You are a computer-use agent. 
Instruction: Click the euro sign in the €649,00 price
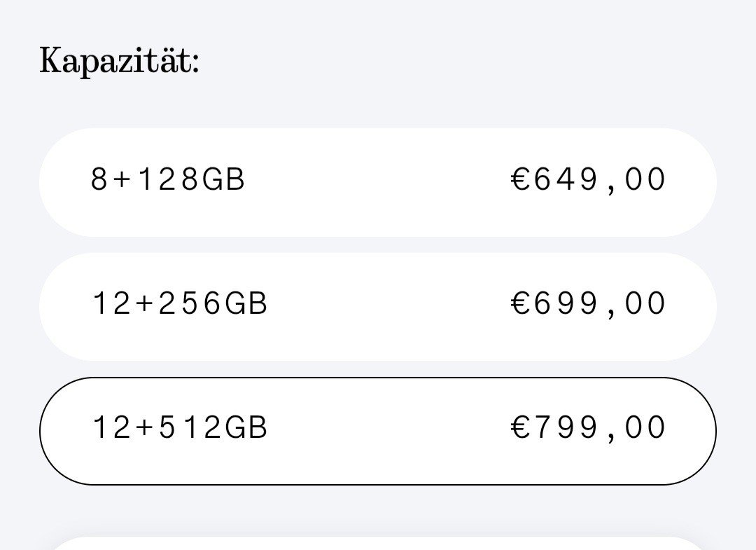[x=521, y=180]
